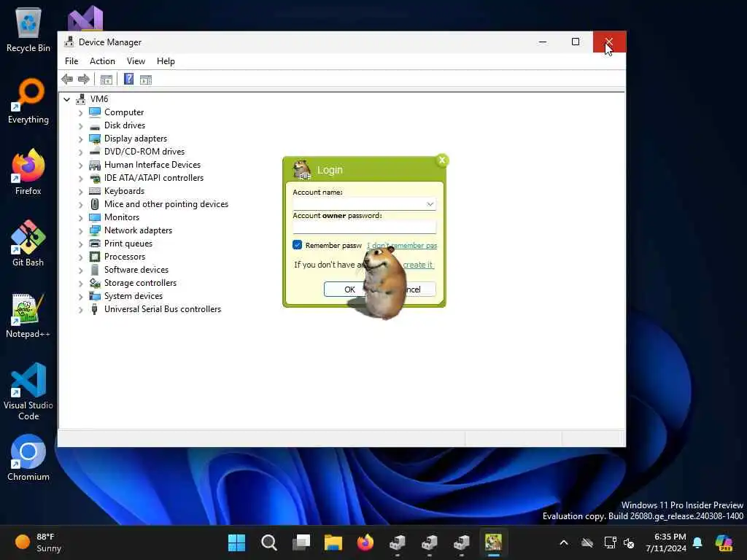Screen dimensions: 747x560
Task: Click the Keyboards category icon
Action: click(95, 191)
